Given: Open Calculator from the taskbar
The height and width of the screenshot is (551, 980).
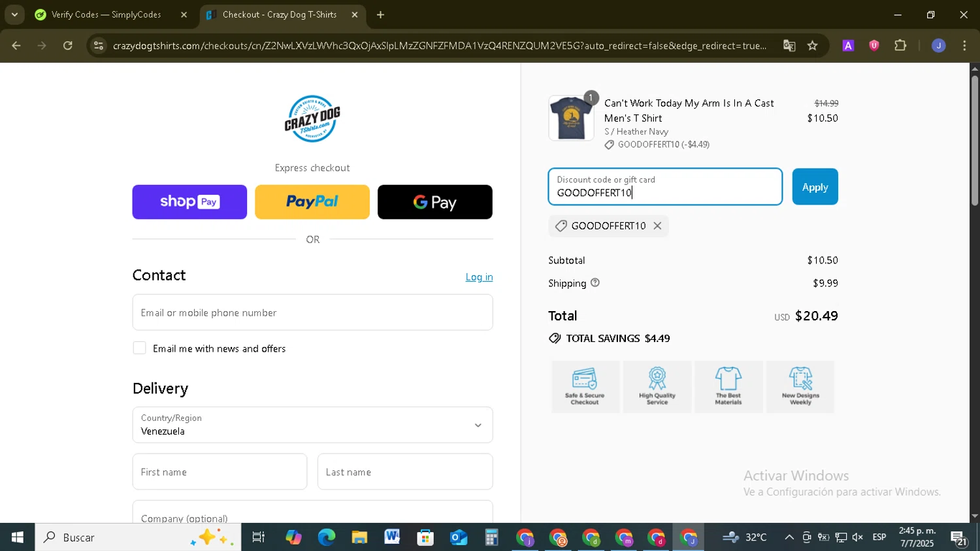Looking at the screenshot, I should coord(491,537).
